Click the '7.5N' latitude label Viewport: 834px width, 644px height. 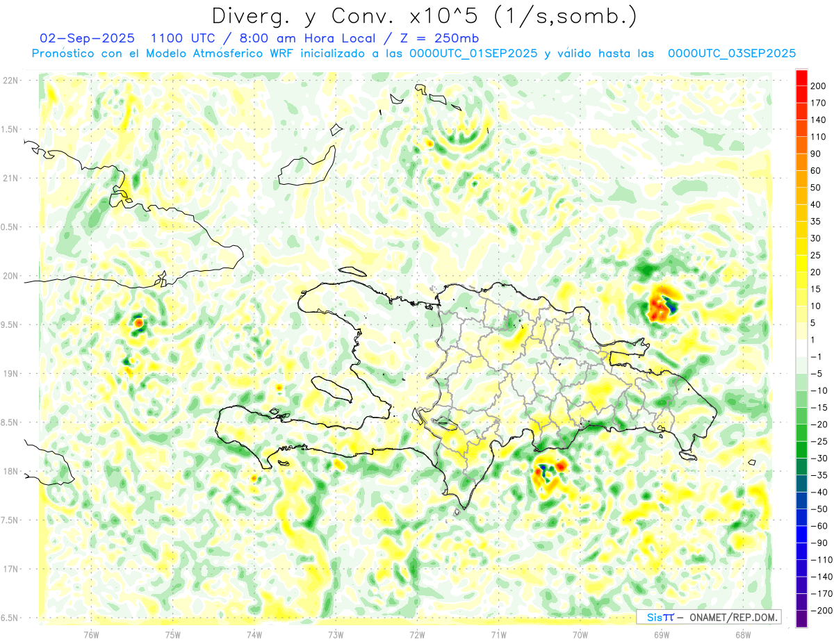10,520
